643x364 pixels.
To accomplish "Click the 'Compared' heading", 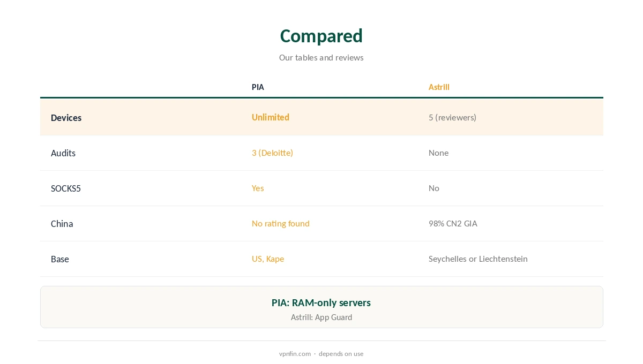I will 322,36.
